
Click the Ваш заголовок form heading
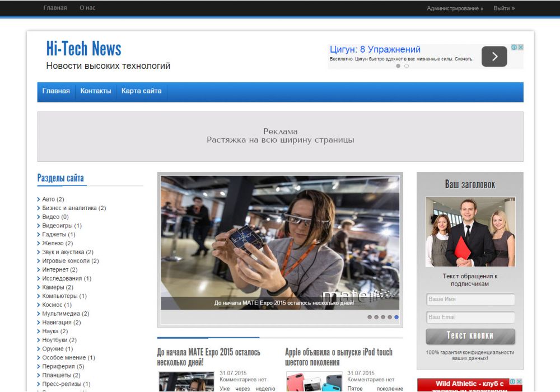pos(470,185)
